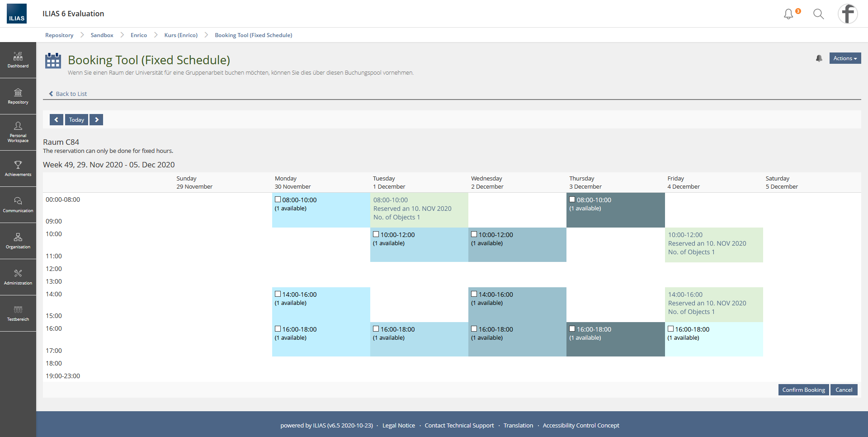Open the notifications bell in header
Image resolution: width=868 pixels, height=437 pixels.
tap(788, 14)
